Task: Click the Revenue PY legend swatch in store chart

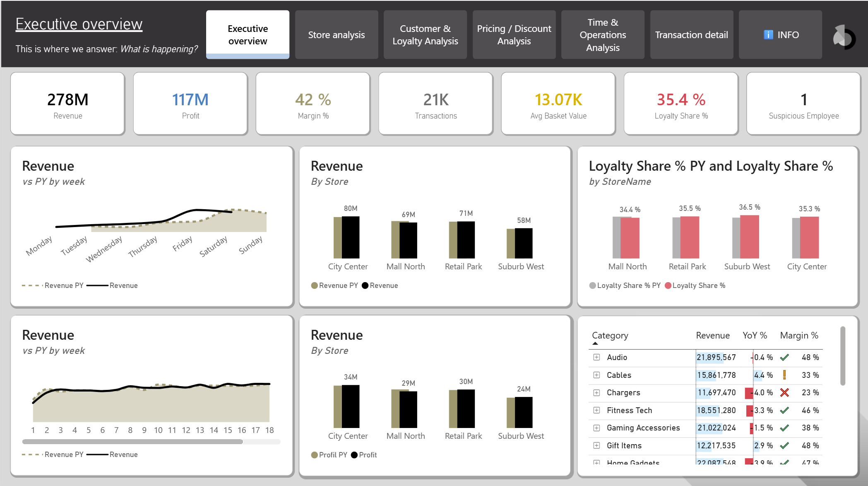Action: click(x=315, y=285)
